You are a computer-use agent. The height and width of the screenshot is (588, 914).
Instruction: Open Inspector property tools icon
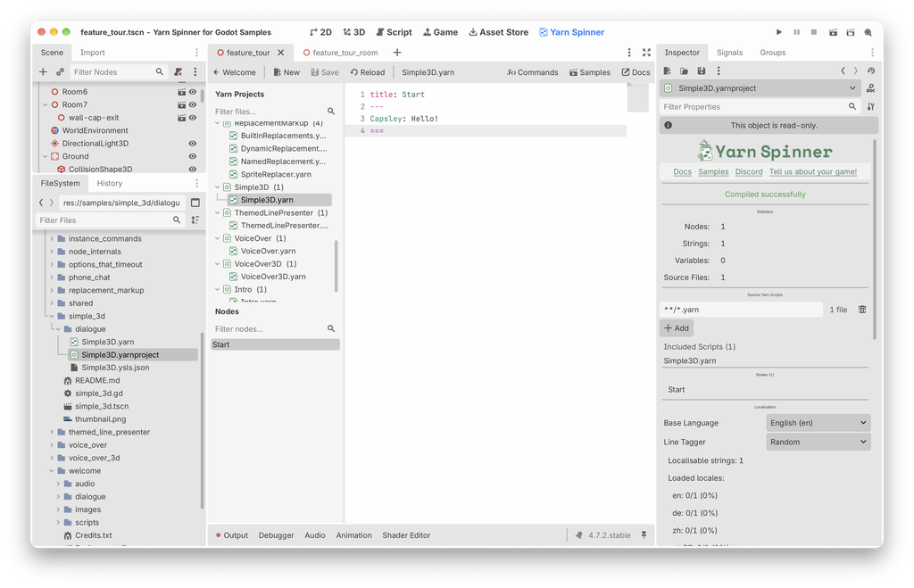point(871,107)
